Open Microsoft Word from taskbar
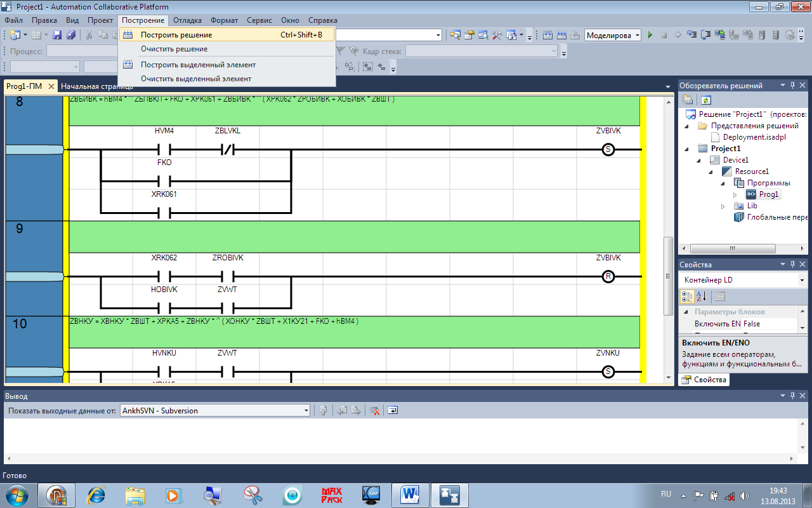812x508 pixels. tap(410, 494)
